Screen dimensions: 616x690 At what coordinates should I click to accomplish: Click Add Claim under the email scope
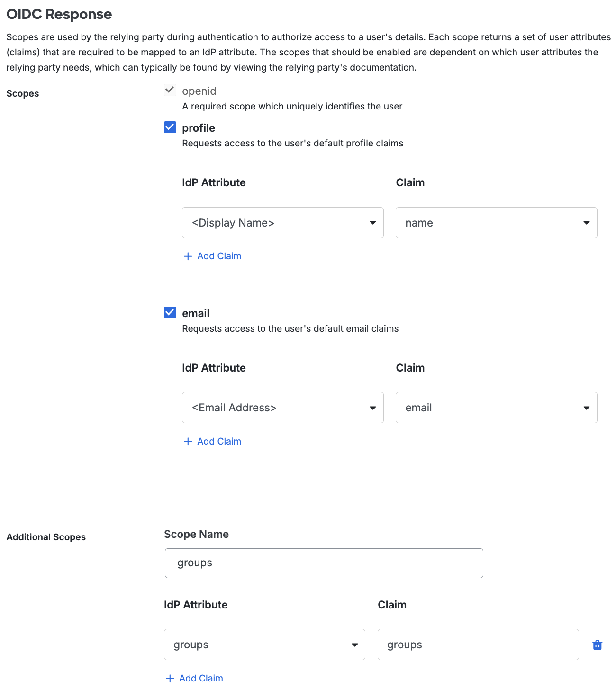tap(219, 441)
